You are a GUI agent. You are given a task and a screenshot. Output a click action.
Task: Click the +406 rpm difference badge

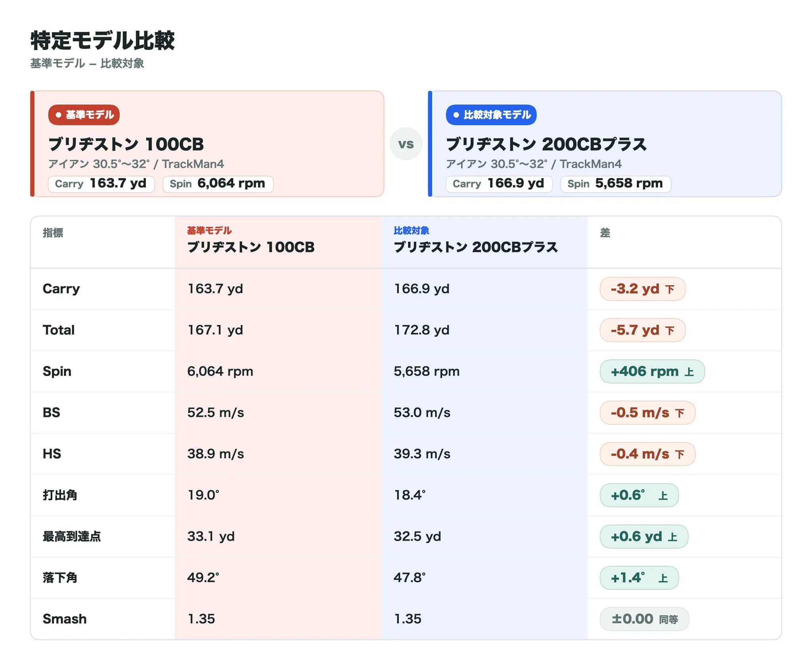click(x=652, y=371)
